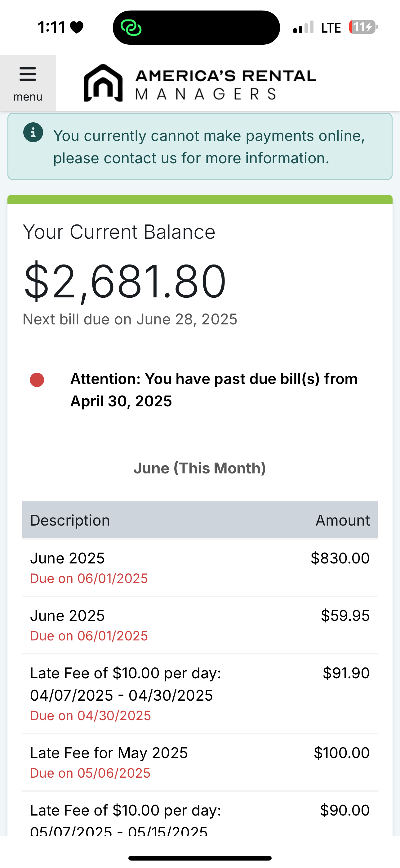Select the $91.90 April late fee row

(x=200, y=694)
